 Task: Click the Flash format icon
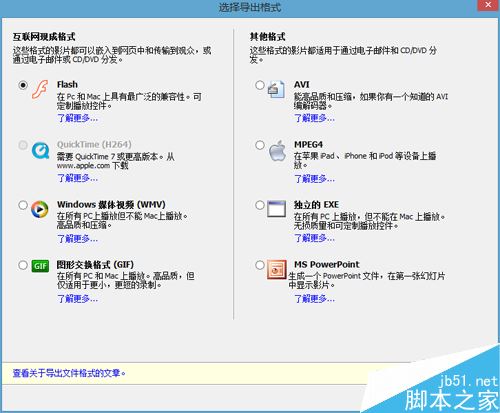[x=40, y=89]
